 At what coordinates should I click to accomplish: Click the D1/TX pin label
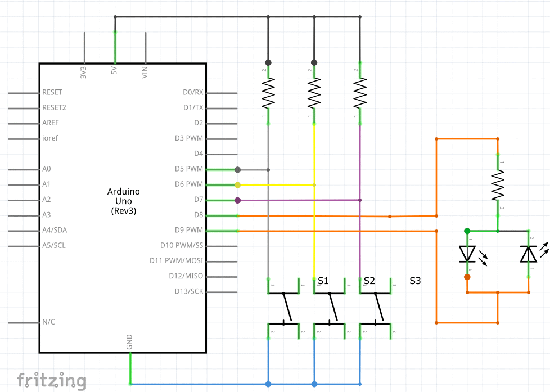tap(193, 107)
